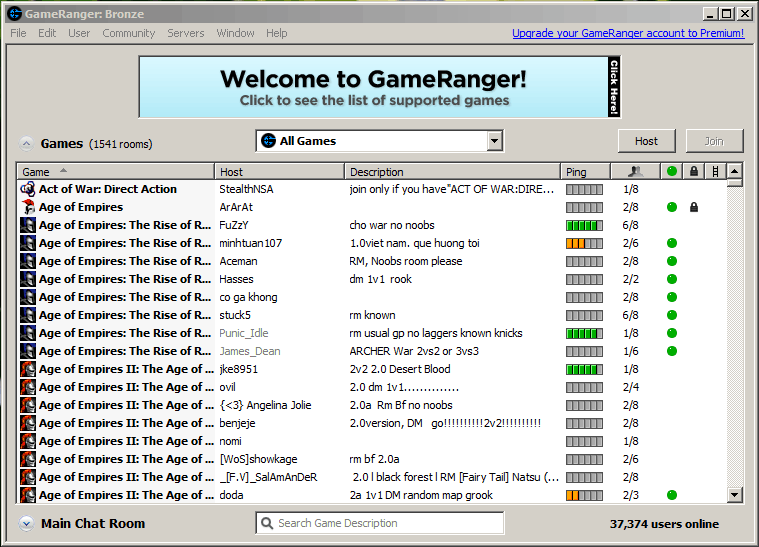
Task: Click the '2/3' player count for doda
Action: pos(630,495)
